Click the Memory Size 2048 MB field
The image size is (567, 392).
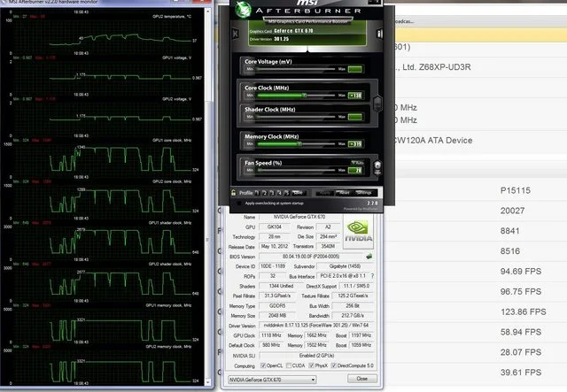(277, 316)
